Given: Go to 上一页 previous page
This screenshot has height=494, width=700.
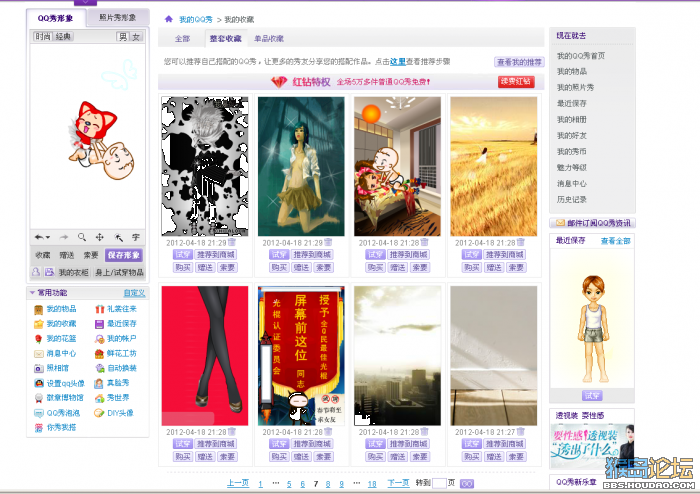Looking at the screenshot, I should point(238,483).
